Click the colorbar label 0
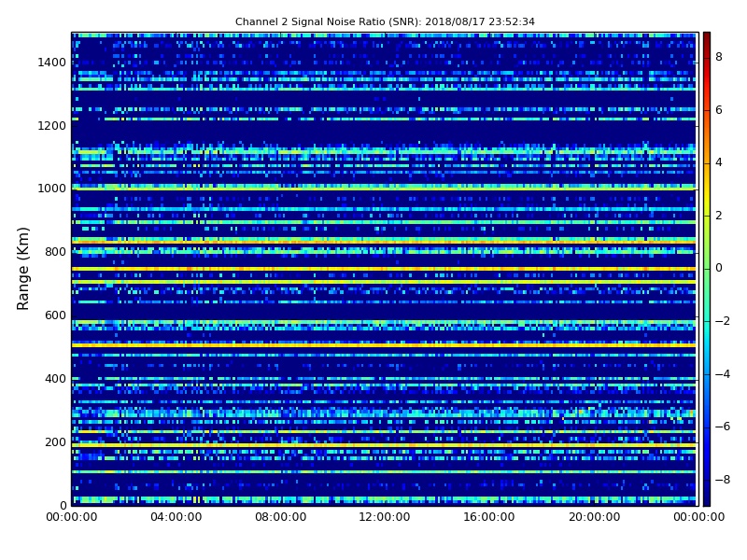This screenshot has height=560, width=747. [719, 268]
